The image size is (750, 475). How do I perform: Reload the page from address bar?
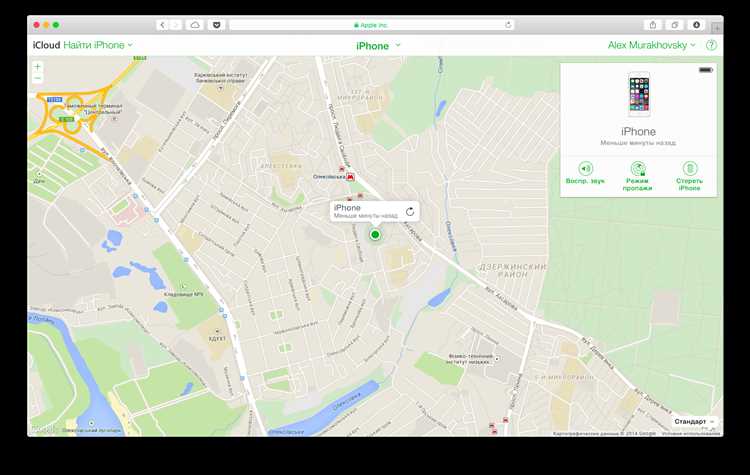[x=508, y=25]
